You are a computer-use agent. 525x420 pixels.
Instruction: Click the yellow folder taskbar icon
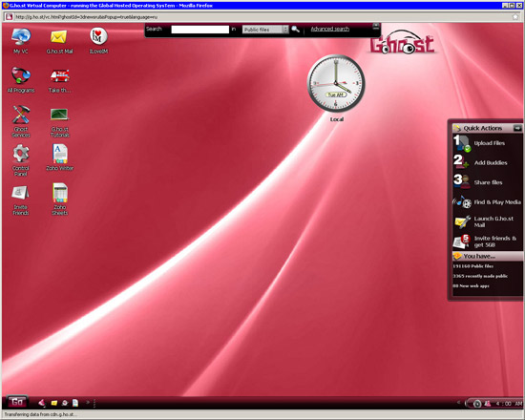point(53,403)
